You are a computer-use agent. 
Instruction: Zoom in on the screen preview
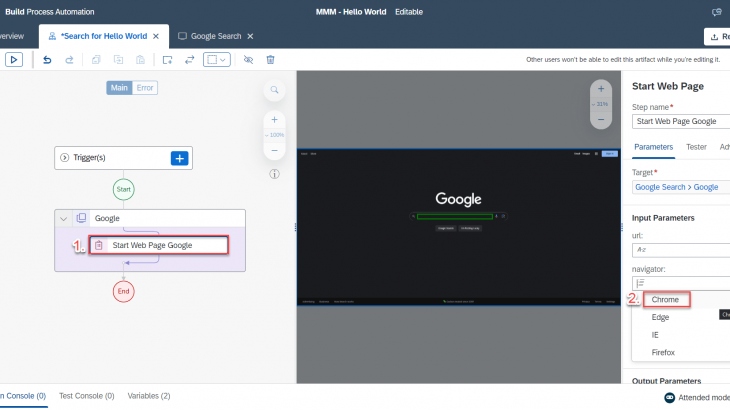(x=601, y=88)
